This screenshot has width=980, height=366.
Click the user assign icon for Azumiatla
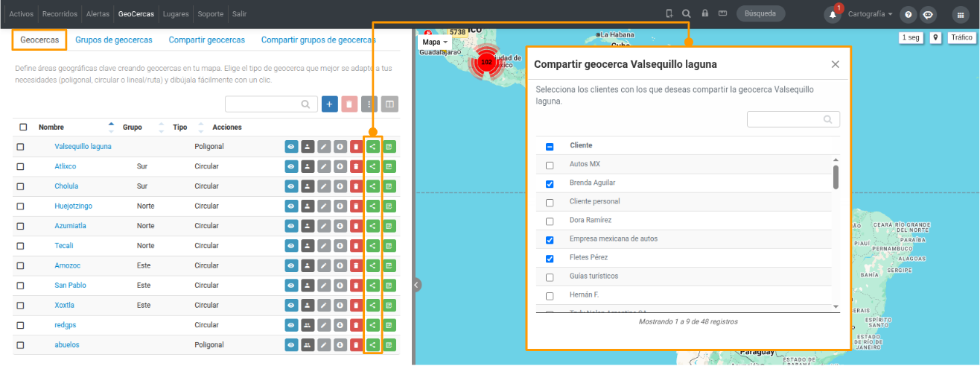tap(307, 226)
